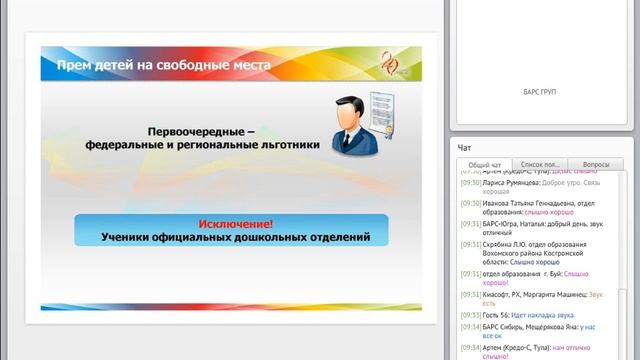Screen dimensions: 640x360
Task: Click the slide title 'Прем детей на свободные места'
Action: (163, 65)
